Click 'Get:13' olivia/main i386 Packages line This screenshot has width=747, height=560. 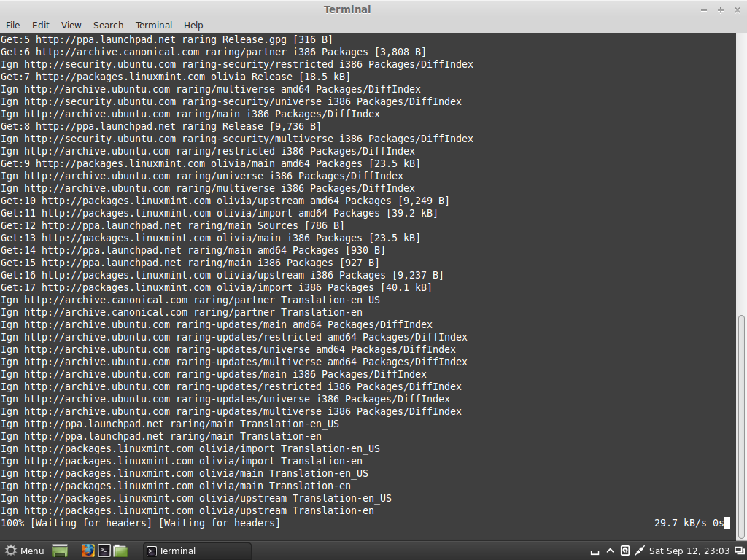(x=211, y=238)
